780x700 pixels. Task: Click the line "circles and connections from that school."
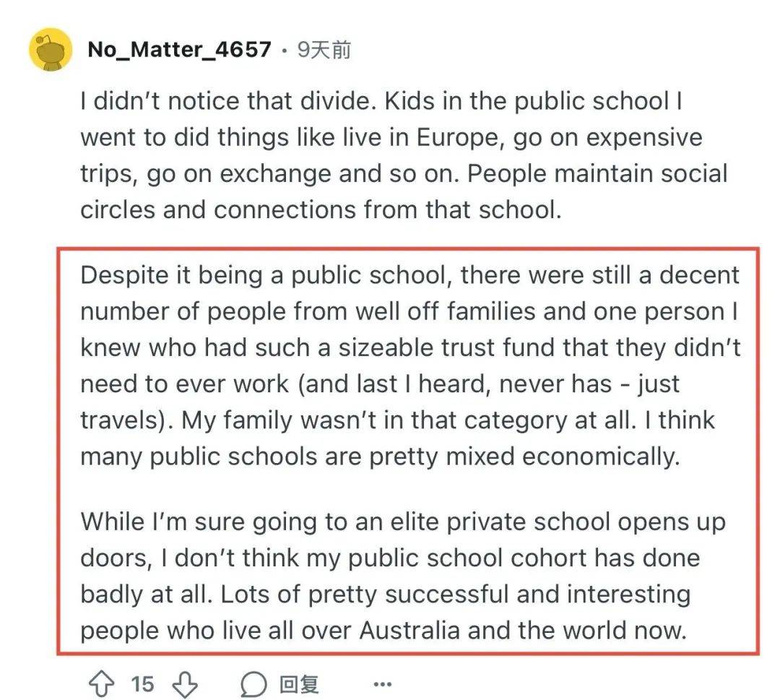[321, 209]
